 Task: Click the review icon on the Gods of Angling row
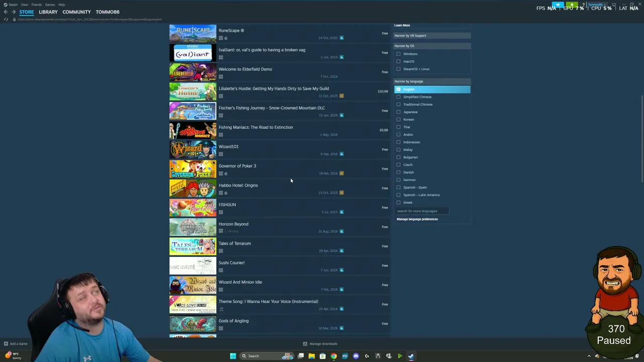point(342,328)
